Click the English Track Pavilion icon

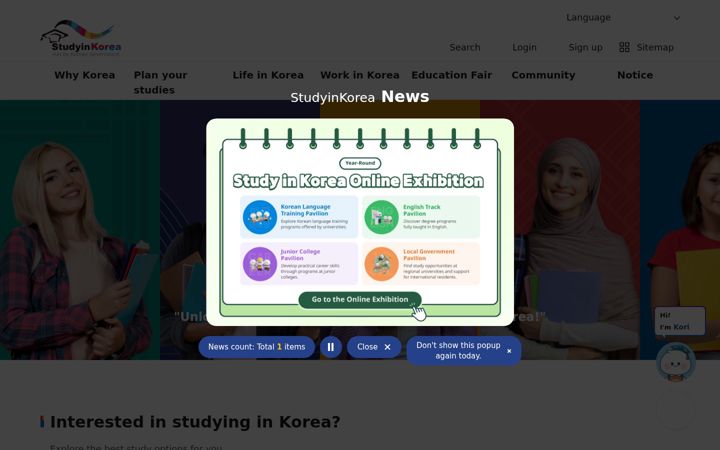pyautogui.click(x=381, y=217)
